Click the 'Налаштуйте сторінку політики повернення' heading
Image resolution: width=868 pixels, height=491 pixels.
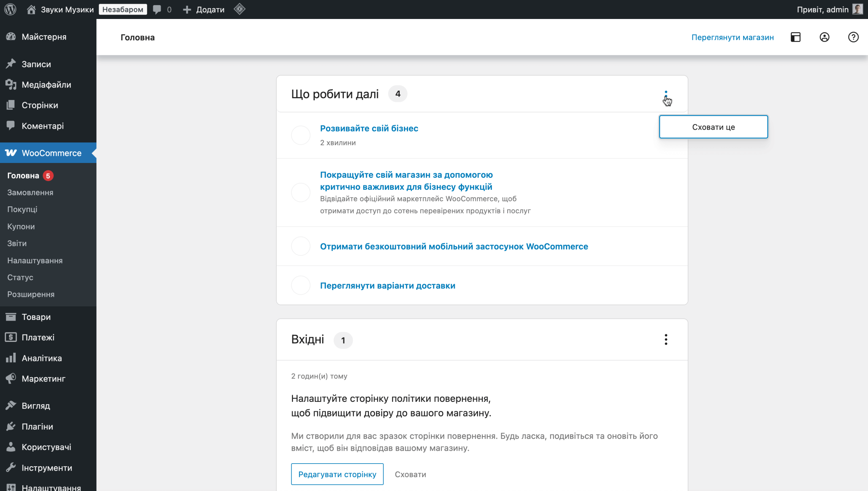coord(391,406)
